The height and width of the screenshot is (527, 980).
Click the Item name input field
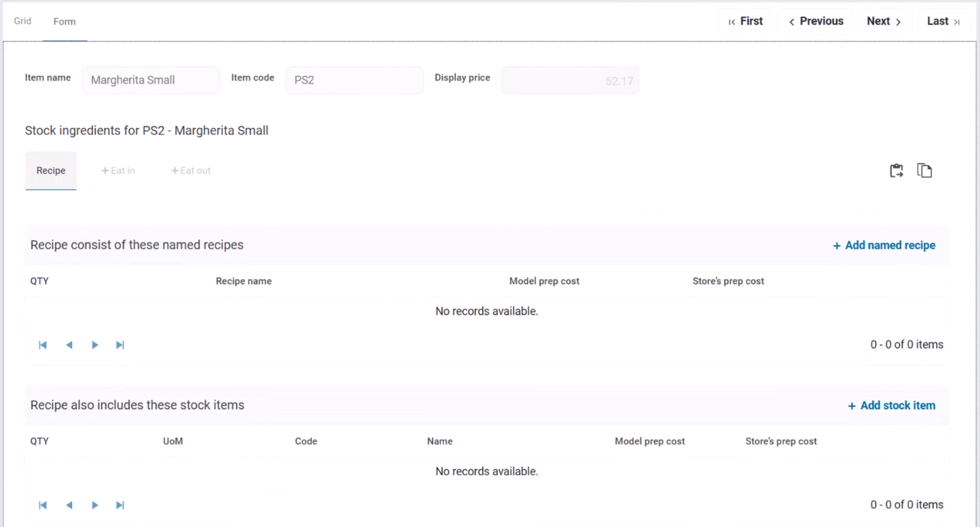tap(151, 80)
